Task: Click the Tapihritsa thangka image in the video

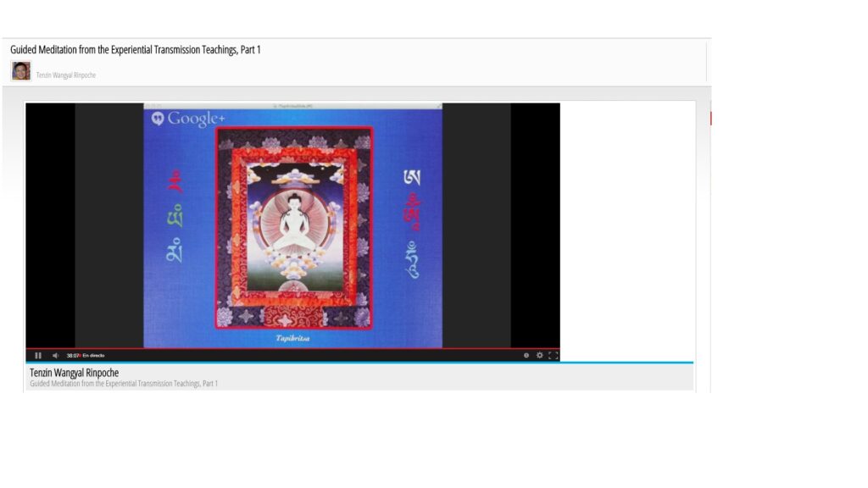Action: click(x=294, y=228)
